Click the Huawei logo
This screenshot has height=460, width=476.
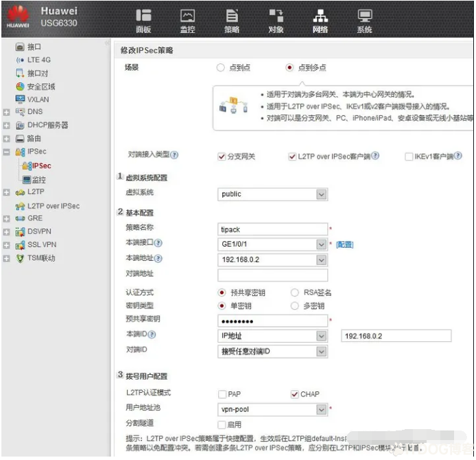(x=18, y=17)
